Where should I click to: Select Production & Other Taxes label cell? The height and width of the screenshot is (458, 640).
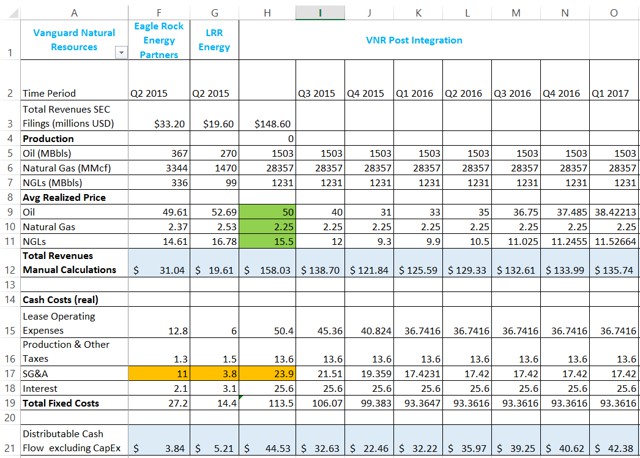point(74,351)
